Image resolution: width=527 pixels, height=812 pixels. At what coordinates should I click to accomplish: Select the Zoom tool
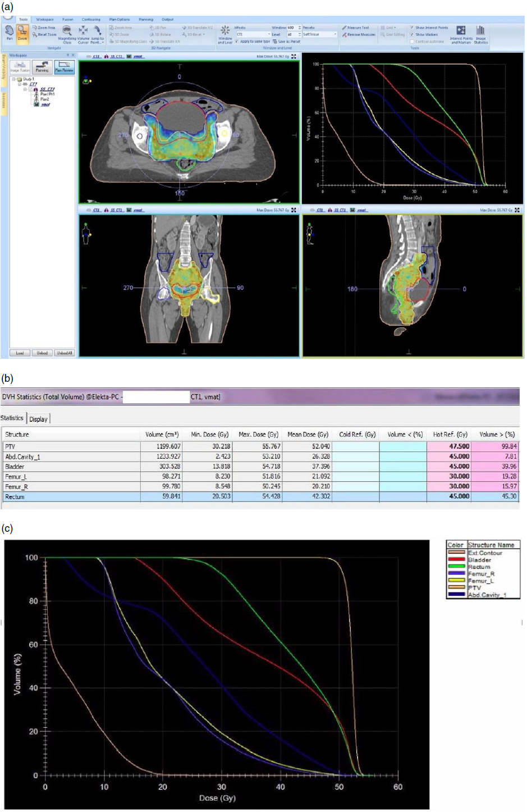pyautogui.click(x=22, y=31)
